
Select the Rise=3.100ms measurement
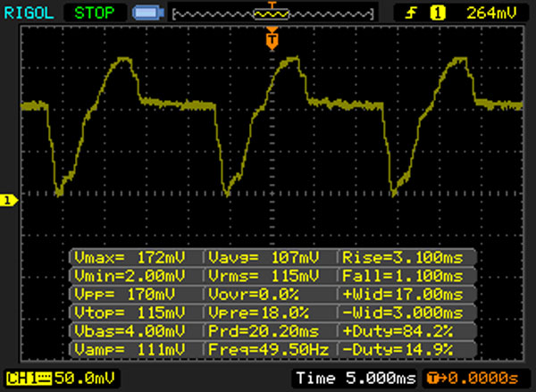coord(406,258)
